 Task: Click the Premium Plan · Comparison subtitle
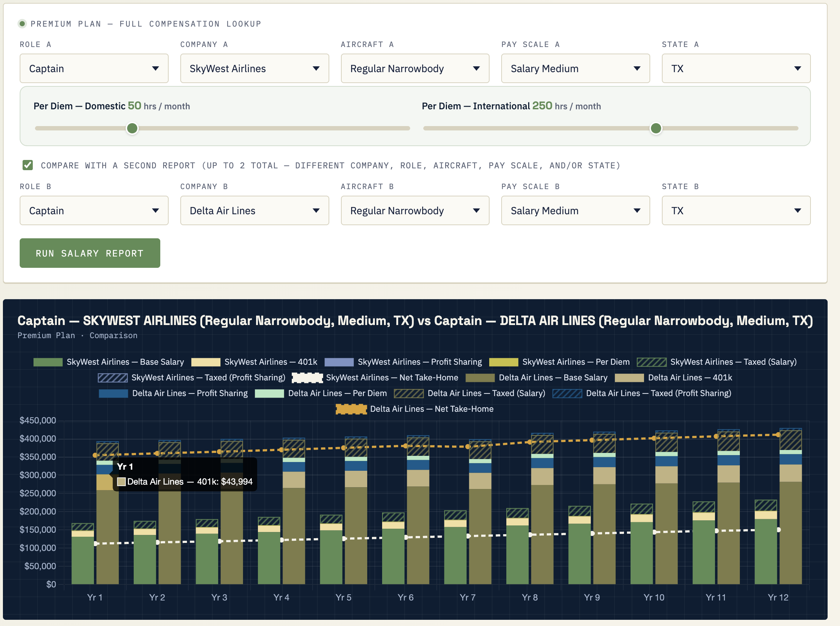[x=77, y=335]
